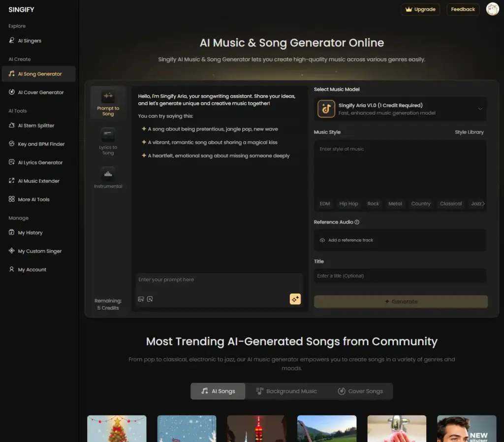504x442 pixels.
Task: Click the Remaining 5 Credits text
Action: pyautogui.click(x=108, y=304)
